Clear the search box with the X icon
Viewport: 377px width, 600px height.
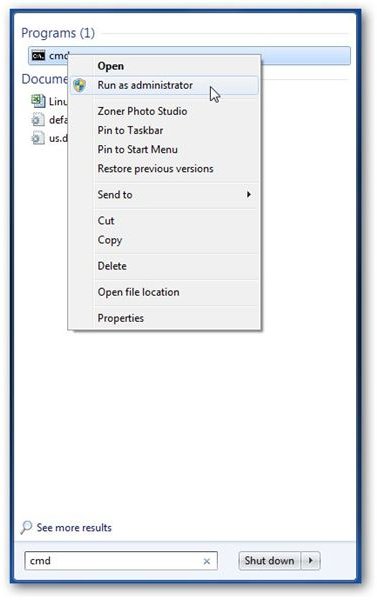tap(207, 561)
